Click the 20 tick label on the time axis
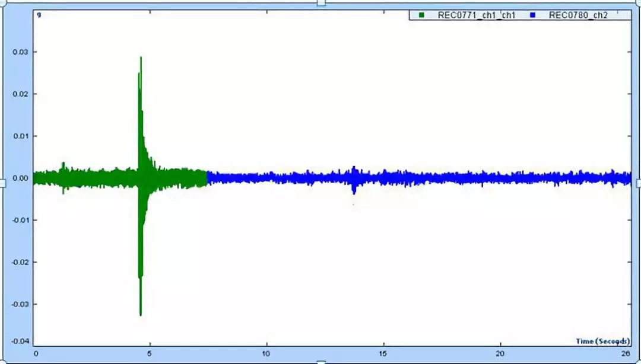This screenshot has height=364, width=641. [501, 353]
